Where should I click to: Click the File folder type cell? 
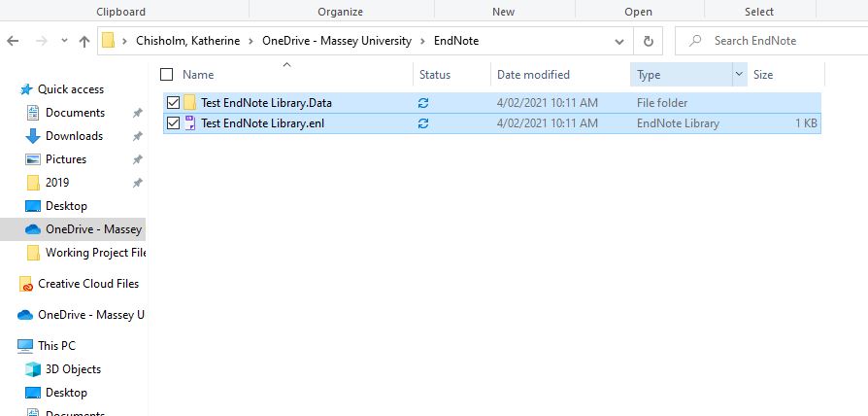point(662,103)
